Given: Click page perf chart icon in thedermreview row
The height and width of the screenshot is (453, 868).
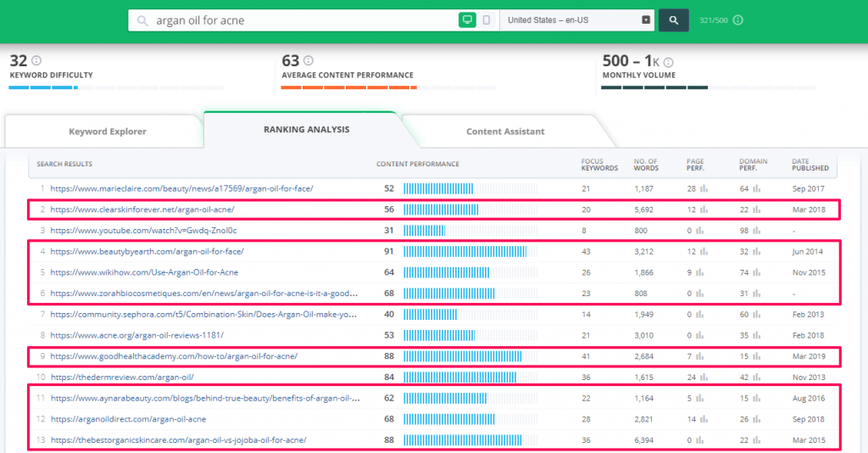Looking at the screenshot, I should 704,377.
